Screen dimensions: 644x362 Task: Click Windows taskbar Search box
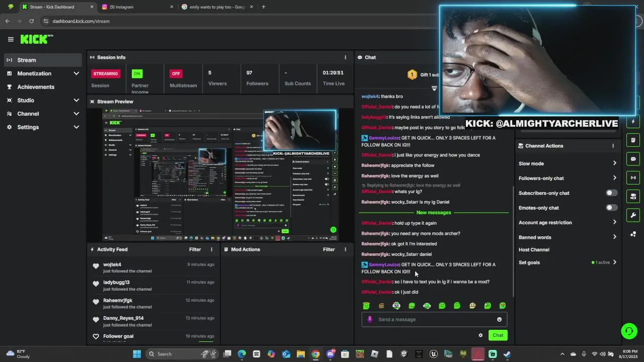click(183, 354)
